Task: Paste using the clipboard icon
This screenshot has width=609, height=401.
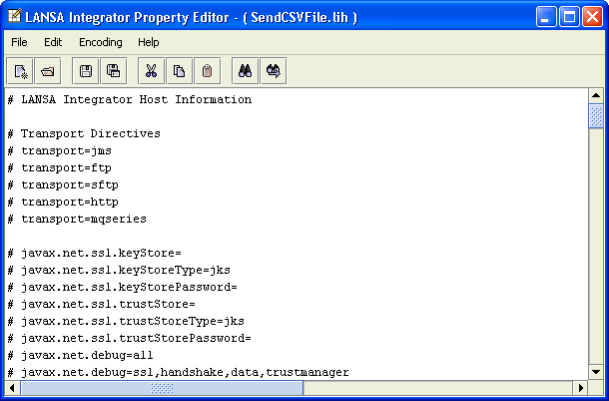Action: 207,71
